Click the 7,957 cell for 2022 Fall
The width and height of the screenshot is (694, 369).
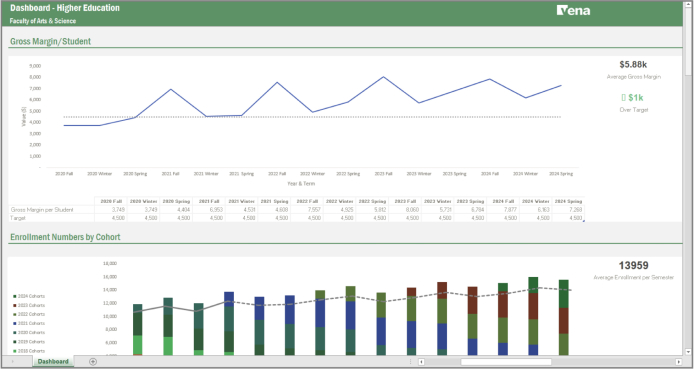tap(307, 210)
